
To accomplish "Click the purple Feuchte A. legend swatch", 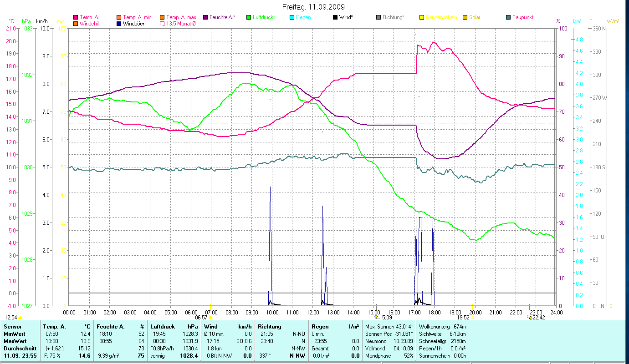I will pos(205,17).
